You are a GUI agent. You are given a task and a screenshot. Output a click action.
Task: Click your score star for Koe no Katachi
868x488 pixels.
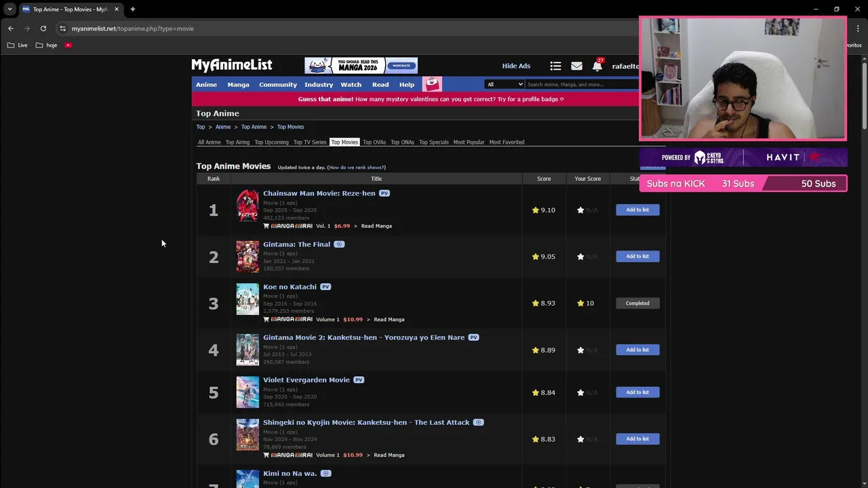[580, 303]
